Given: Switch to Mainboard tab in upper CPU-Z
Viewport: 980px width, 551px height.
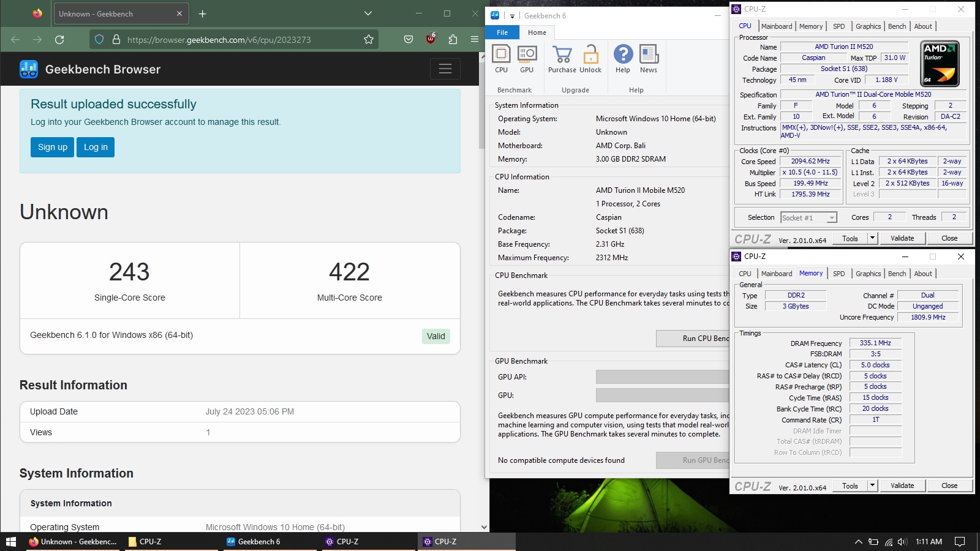Looking at the screenshot, I should click(x=777, y=26).
